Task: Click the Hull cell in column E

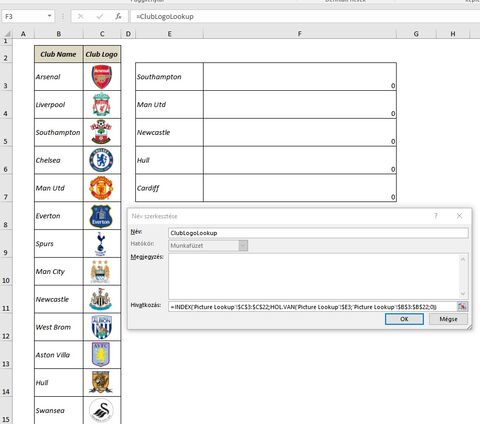Action: pyautogui.click(x=169, y=160)
